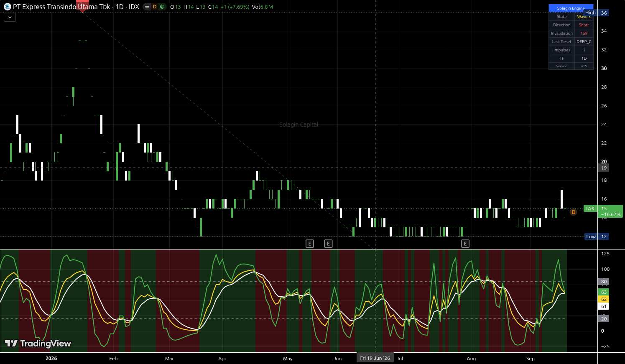Click the Aug label on time axis
Screen dimensions: 625x364
pos(471,359)
